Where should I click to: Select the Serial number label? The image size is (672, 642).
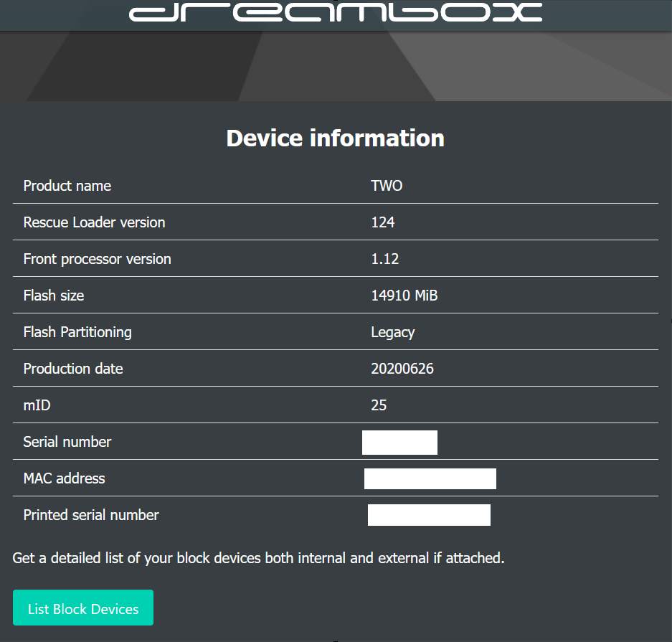pyautogui.click(x=67, y=442)
